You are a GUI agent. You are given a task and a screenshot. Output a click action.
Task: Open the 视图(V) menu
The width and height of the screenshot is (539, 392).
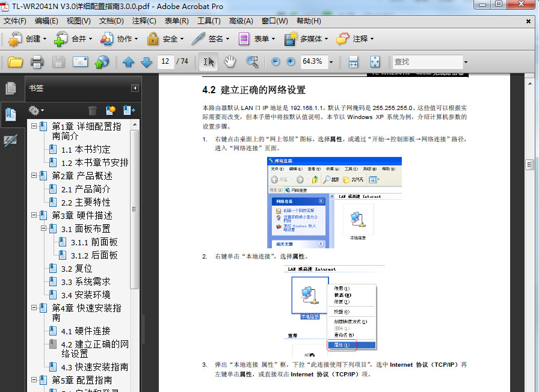tap(78, 21)
